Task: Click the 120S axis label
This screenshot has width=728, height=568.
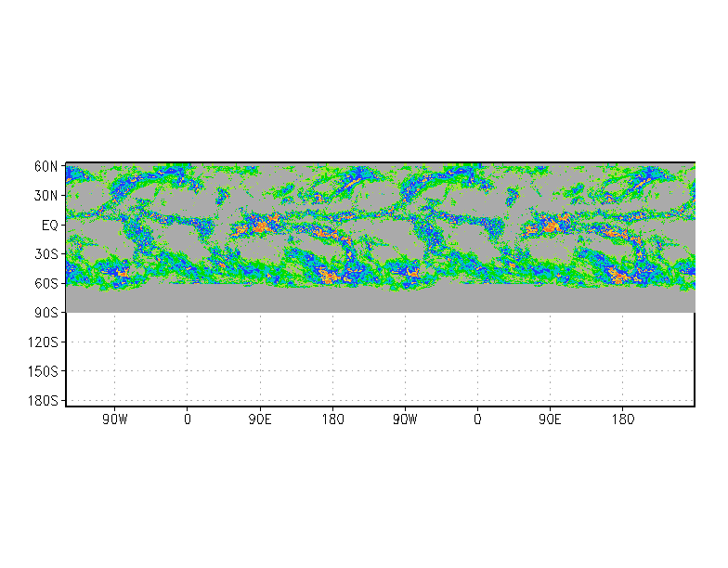Action: (x=43, y=342)
